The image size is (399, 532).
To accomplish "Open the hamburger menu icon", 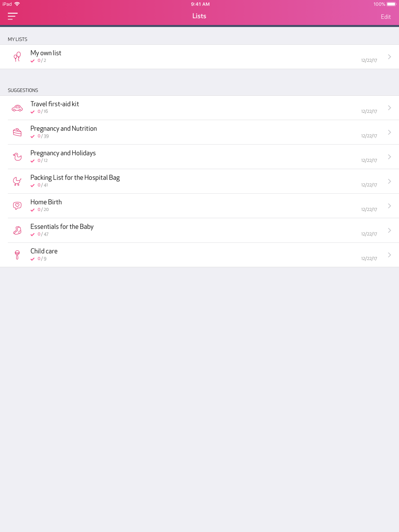I will click(x=13, y=16).
